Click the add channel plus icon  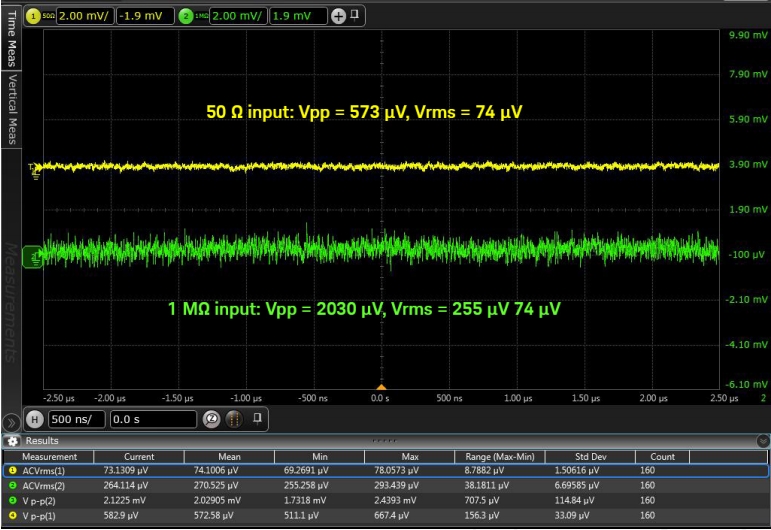click(338, 16)
